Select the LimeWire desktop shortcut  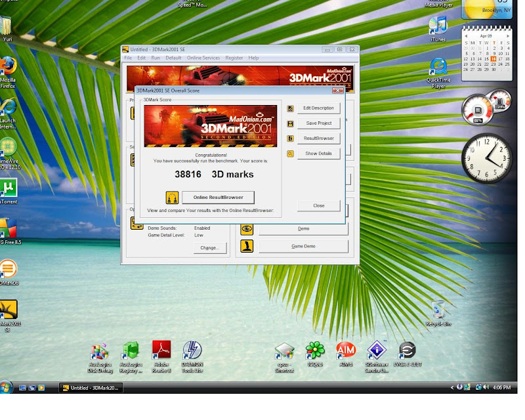tap(9, 154)
